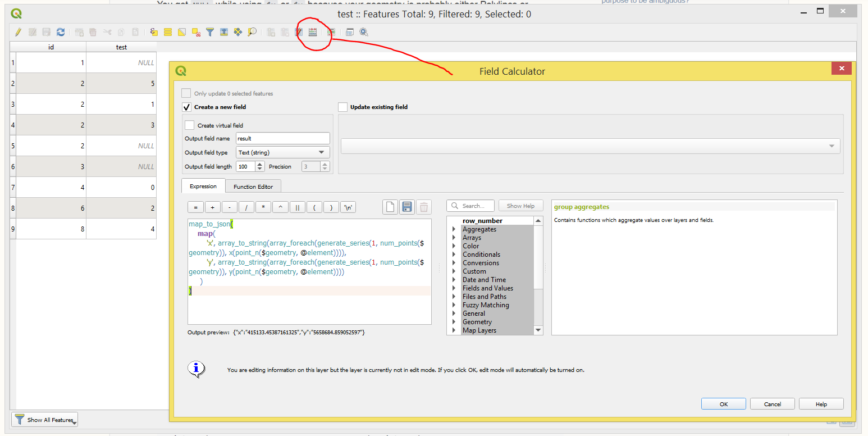
Task: Click the delete field icon
Action: click(285, 33)
